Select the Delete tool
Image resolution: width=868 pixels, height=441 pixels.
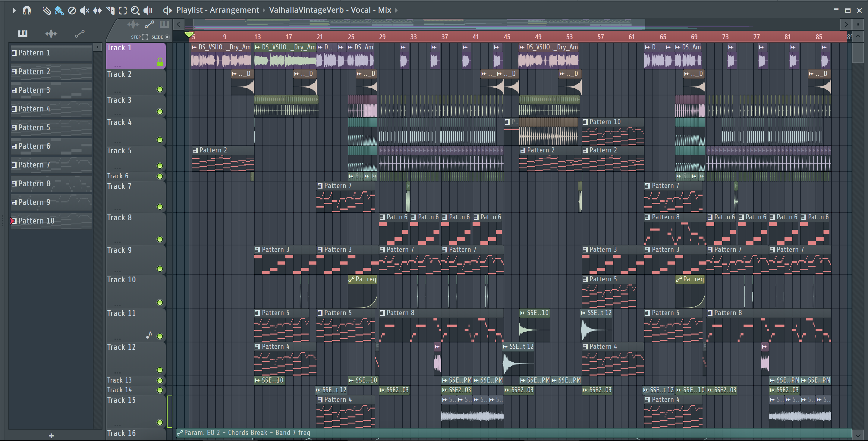(72, 11)
